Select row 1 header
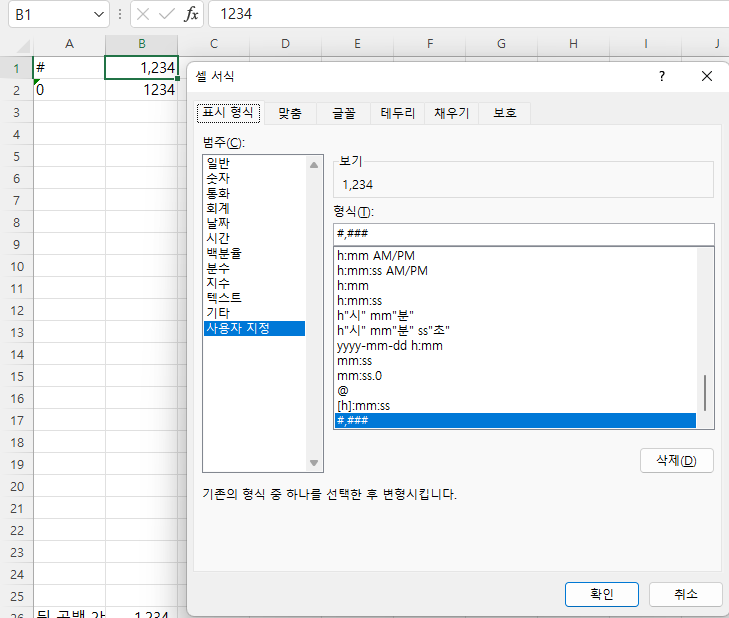Image resolution: width=729 pixels, height=618 pixels. (x=17, y=68)
